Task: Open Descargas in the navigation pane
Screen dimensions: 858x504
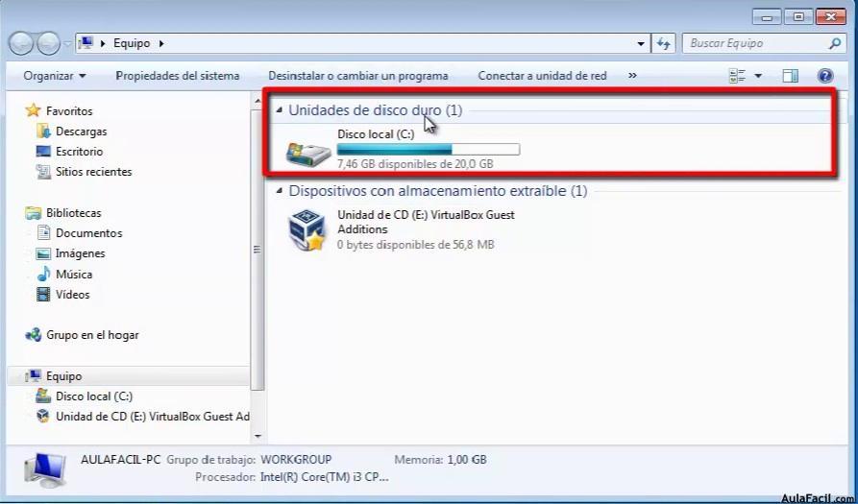Action: point(81,132)
